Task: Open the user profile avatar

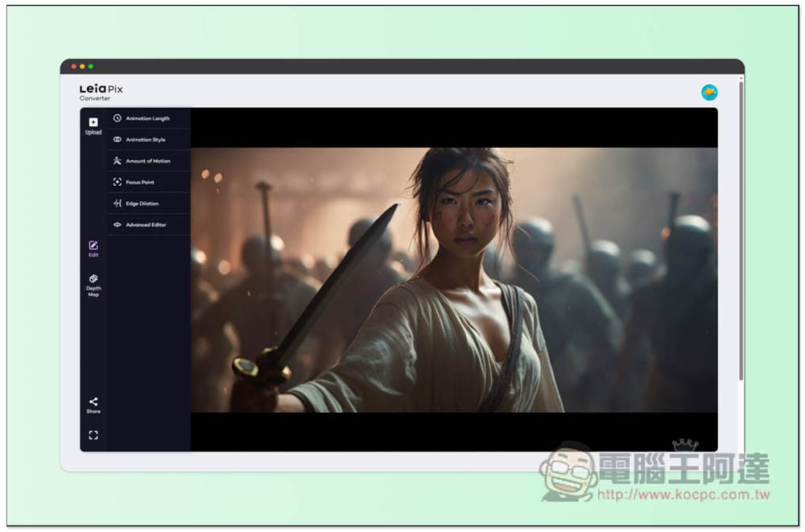Action: 709,93
